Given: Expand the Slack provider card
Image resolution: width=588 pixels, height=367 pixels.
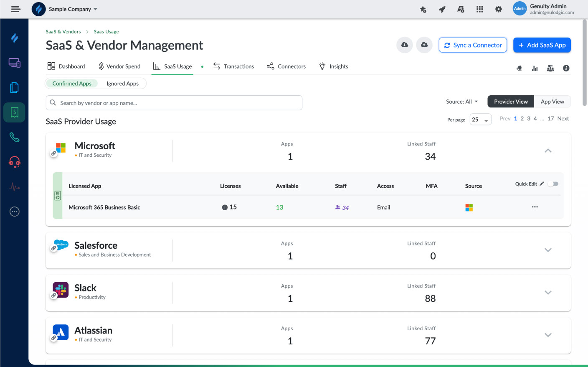Looking at the screenshot, I should point(548,293).
